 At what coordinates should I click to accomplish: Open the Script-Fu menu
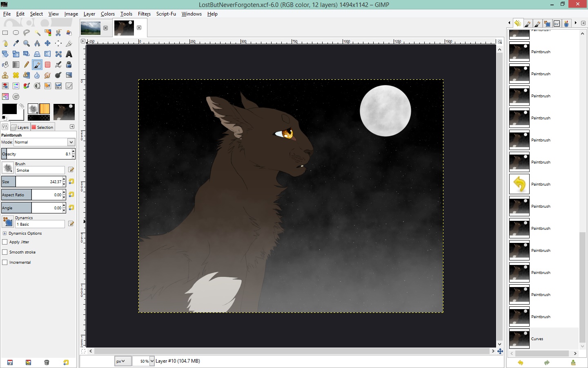166,14
